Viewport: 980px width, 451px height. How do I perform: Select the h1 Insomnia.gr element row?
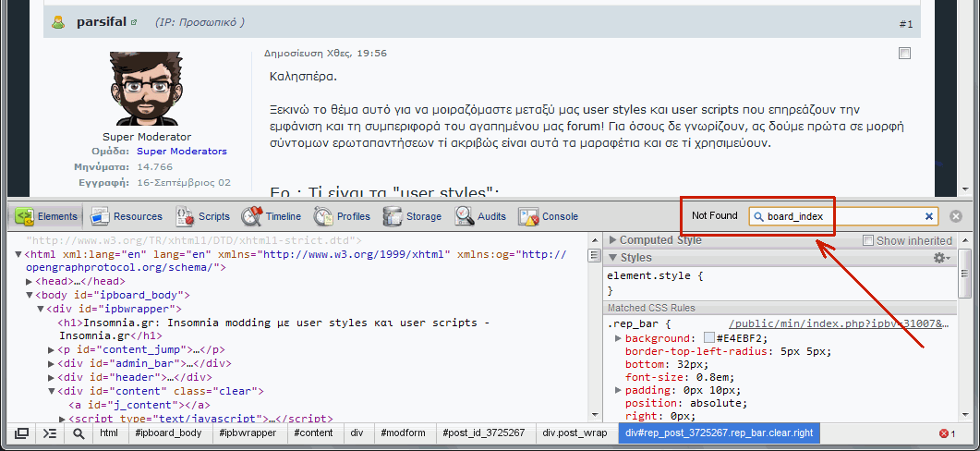pyautogui.click(x=272, y=329)
